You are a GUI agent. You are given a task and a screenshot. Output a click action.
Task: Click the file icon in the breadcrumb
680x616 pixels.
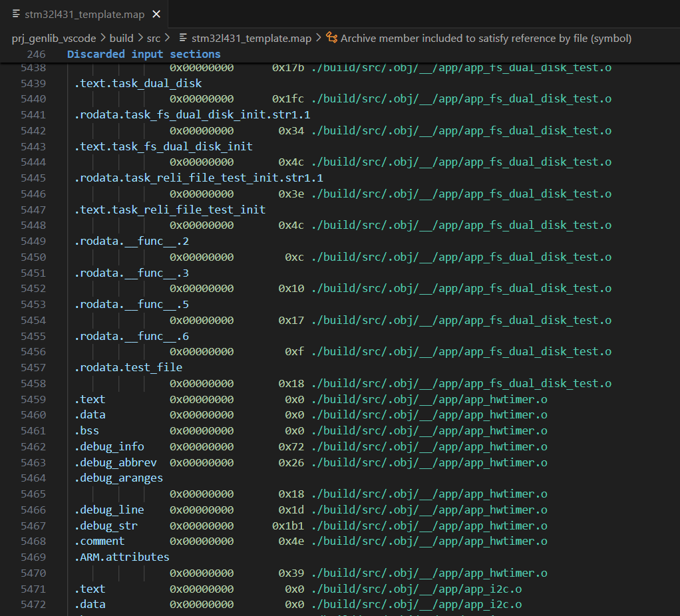click(184, 39)
